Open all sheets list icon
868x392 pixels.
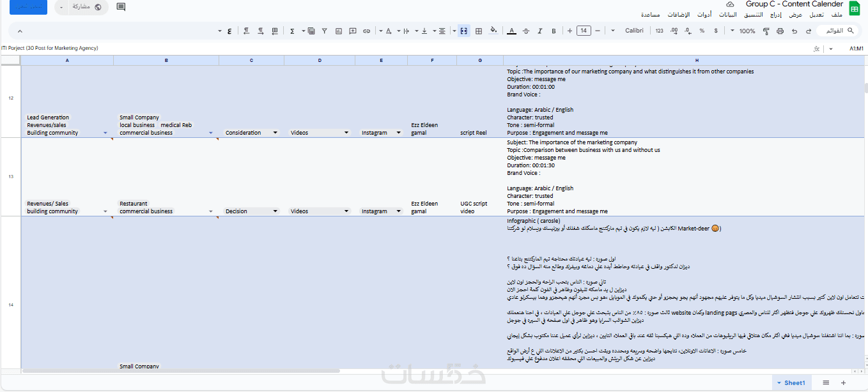coord(826,382)
